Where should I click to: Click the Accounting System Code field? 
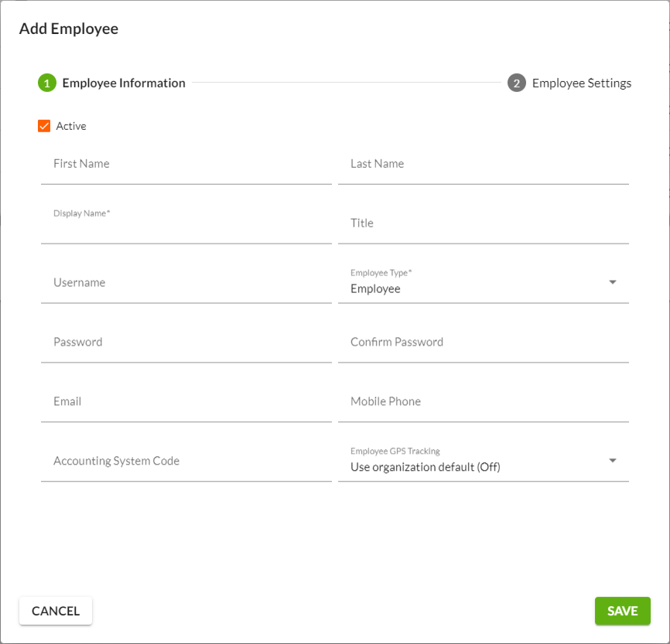coord(186,462)
